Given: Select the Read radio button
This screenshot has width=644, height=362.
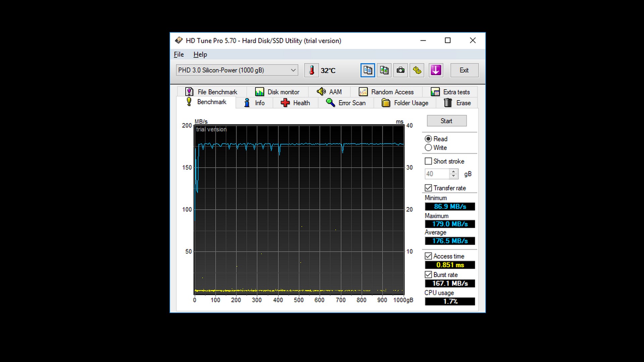Looking at the screenshot, I should [428, 139].
